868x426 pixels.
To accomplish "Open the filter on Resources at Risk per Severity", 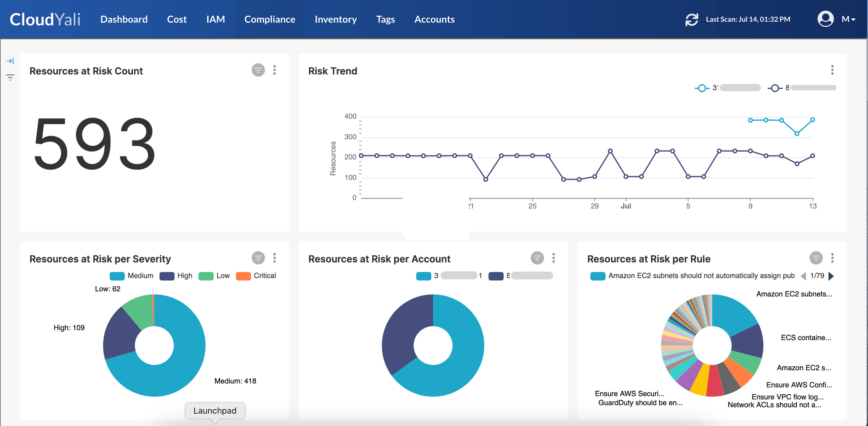I will coord(258,258).
